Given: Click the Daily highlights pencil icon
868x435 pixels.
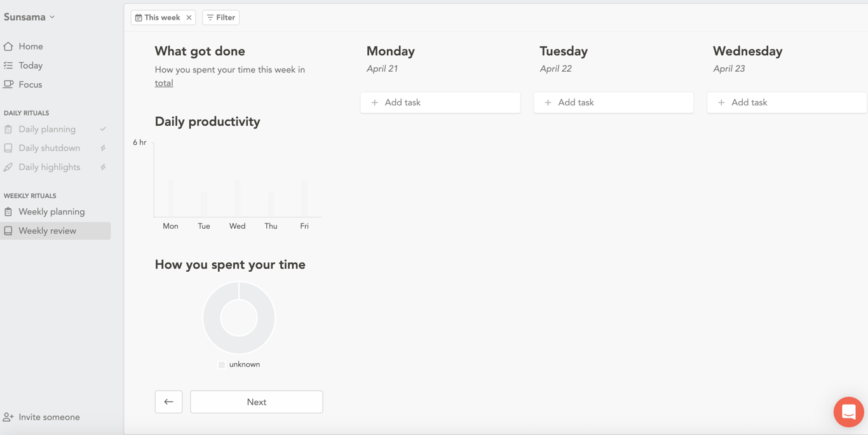Looking at the screenshot, I should coord(8,167).
